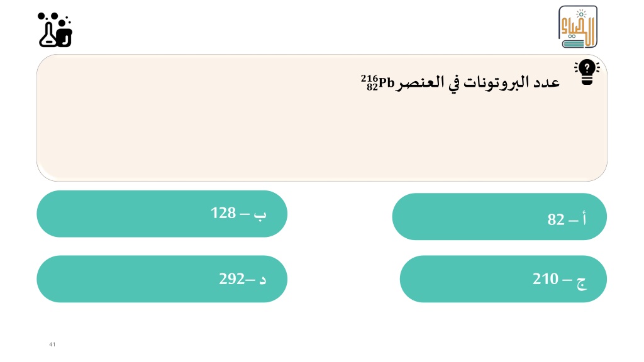Click the flask in the top-left icon
644x362 pixels.
pyautogui.click(x=48, y=35)
